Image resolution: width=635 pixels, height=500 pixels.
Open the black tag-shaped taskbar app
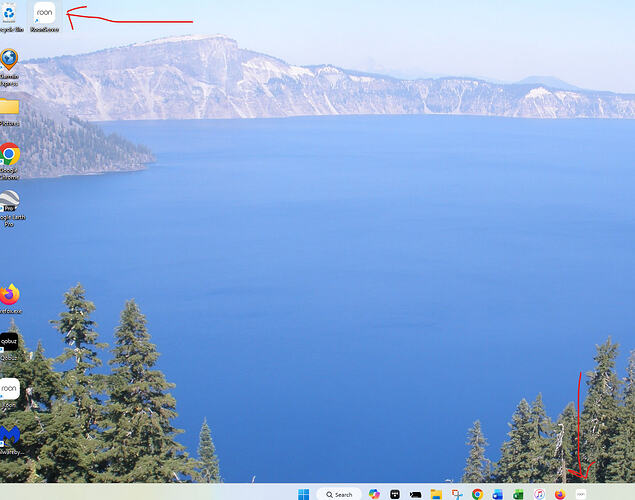coord(416,494)
